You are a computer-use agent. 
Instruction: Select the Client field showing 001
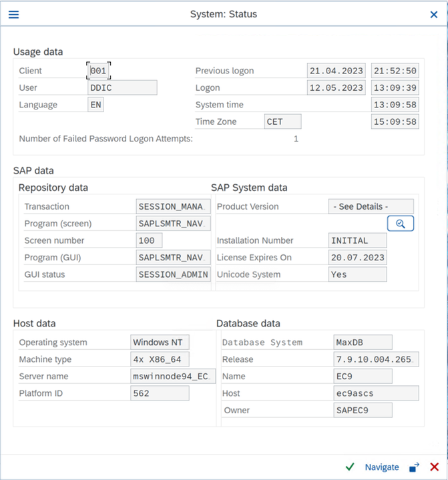(98, 71)
